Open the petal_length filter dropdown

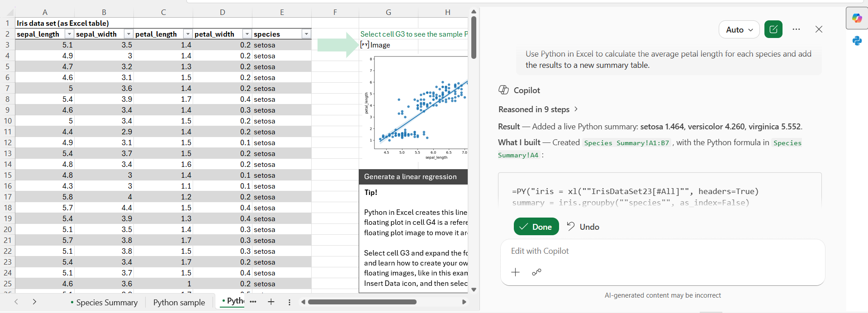click(188, 34)
